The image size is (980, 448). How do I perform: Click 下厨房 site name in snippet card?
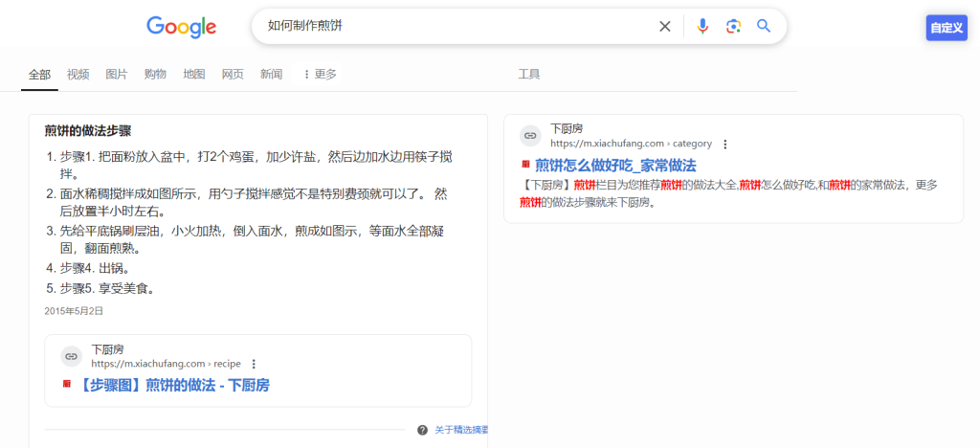pos(107,349)
